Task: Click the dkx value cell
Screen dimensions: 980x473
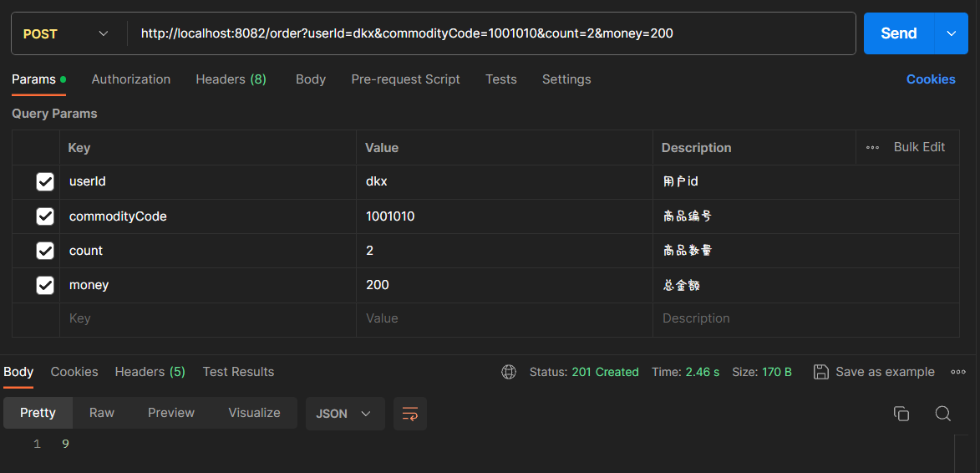Action: coord(505,182)
